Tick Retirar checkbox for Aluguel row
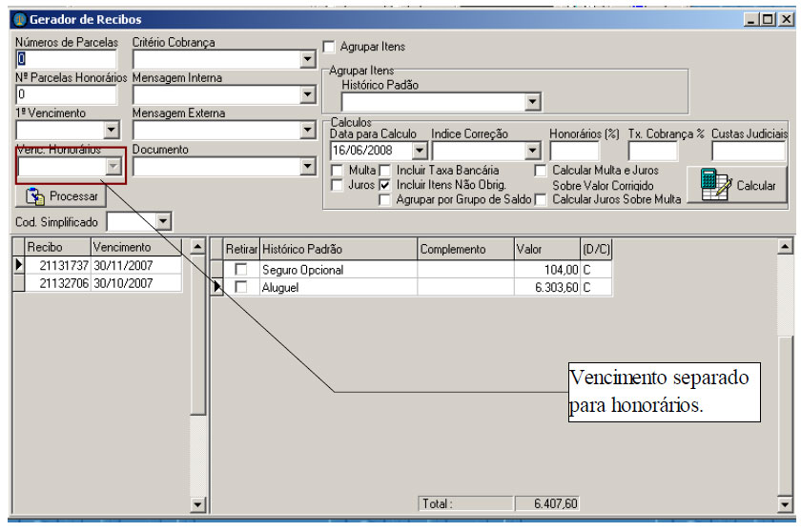Screen dimensions: 801x532 tap(241, 287)
